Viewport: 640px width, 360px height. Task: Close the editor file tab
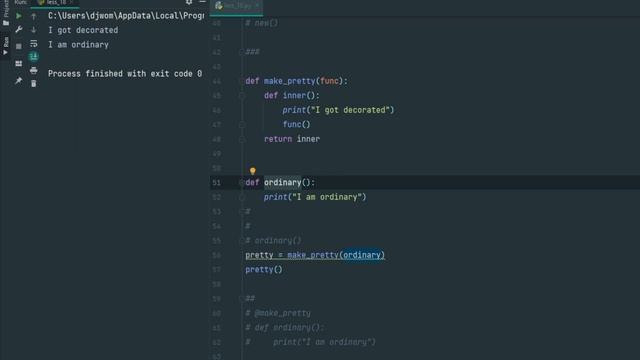(x=258, y=5)
